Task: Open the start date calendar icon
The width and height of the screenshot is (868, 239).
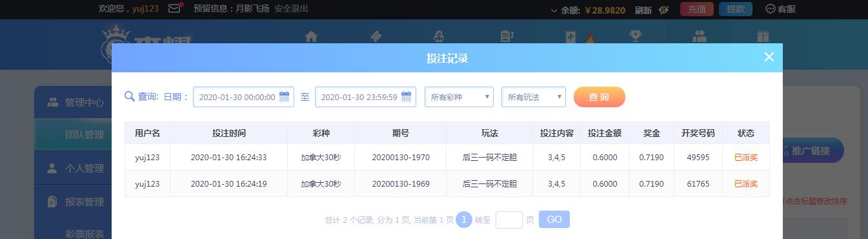Action: [285, 97]
